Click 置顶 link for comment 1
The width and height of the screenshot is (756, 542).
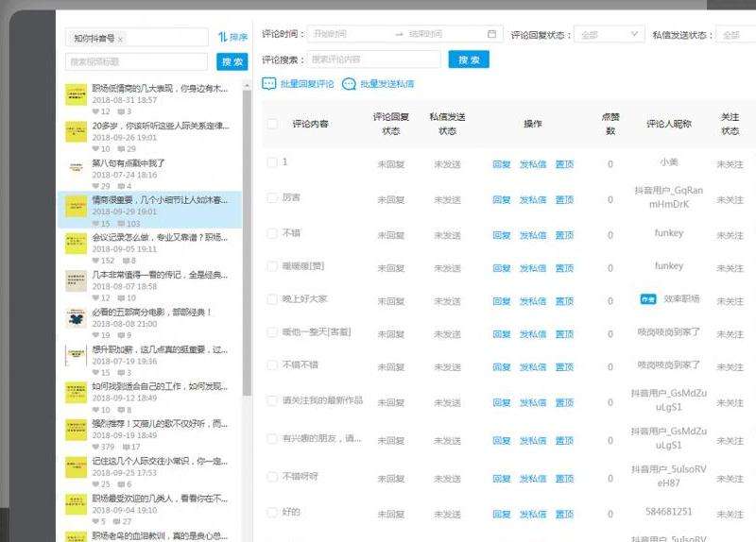pyautogui.click(x=564, y=164)
